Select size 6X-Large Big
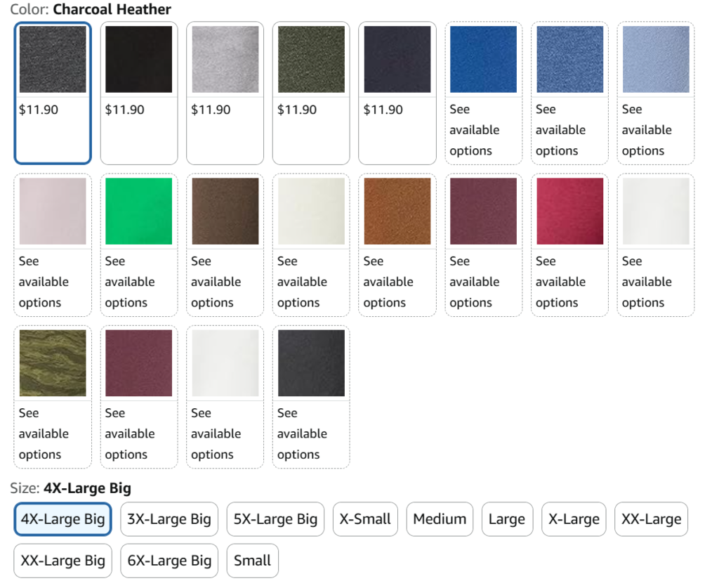Image resolution: width=719 pixels, height=588 pixels. (x=169, y=561)
